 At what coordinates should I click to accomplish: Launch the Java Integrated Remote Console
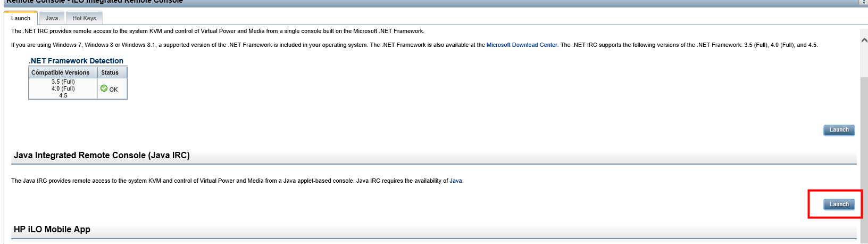(x=839, y=205)
